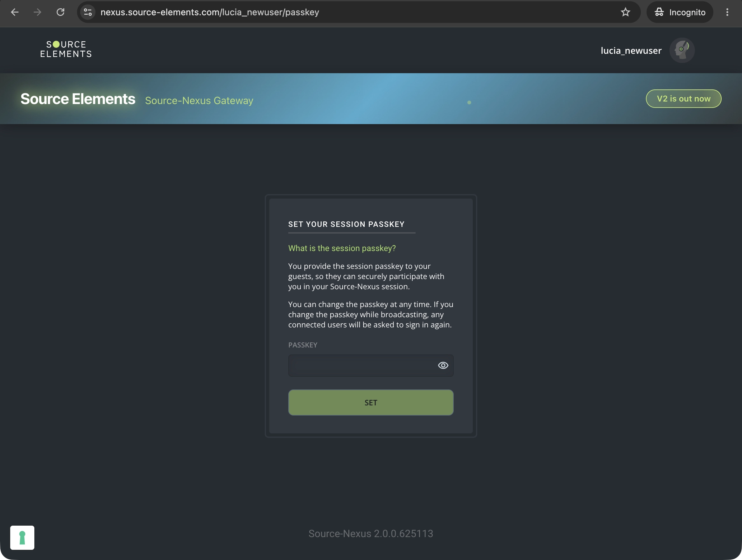Click the Incognito indicator button
This screenshot has width=742, height=560.
coord(680,12)
